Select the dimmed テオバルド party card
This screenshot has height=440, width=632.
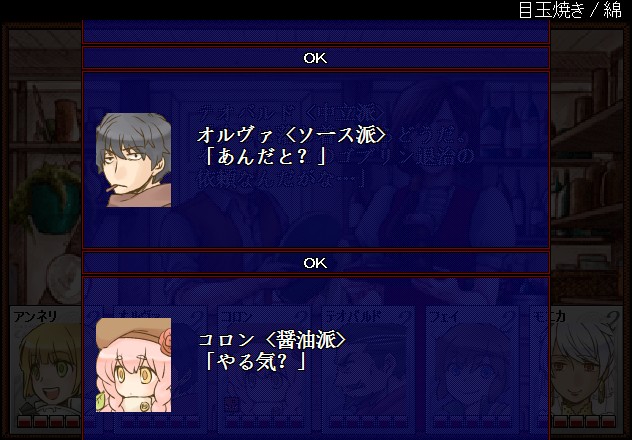[x=368, y=369]
